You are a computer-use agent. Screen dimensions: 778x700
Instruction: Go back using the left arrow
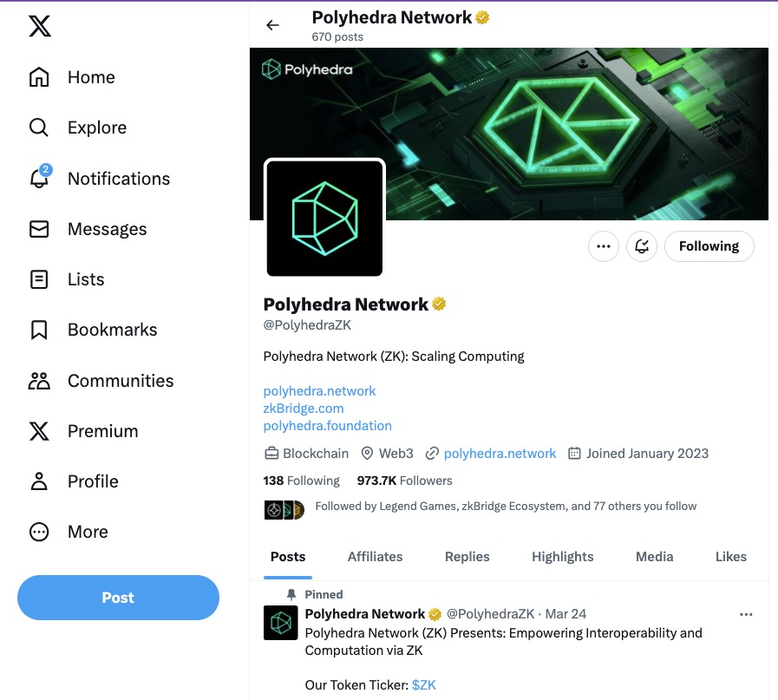pos(272,25)
